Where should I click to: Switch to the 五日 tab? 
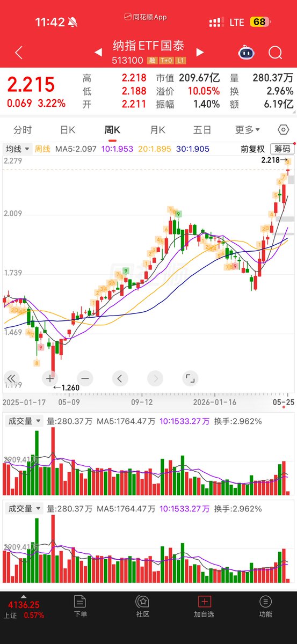pos(202,130)
